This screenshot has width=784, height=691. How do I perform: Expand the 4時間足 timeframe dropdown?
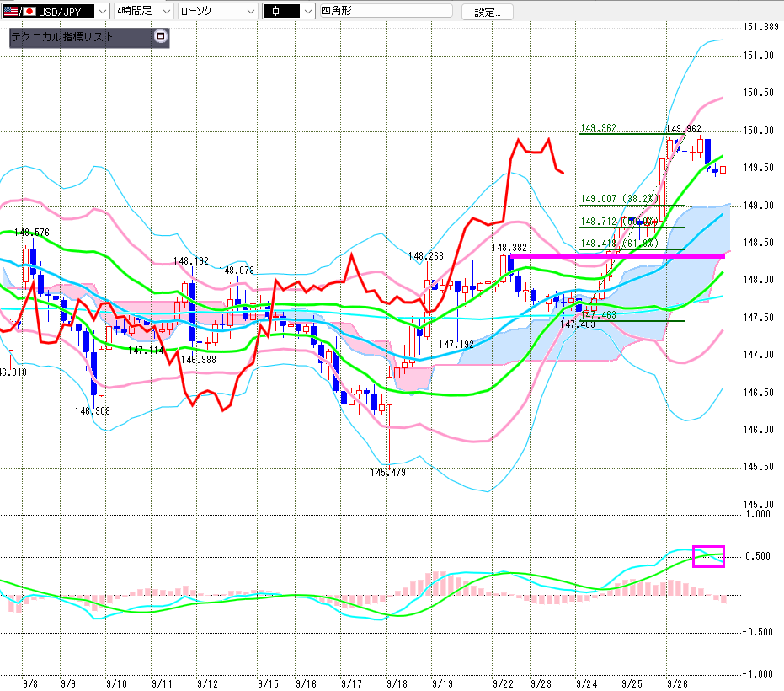(165, 12)
